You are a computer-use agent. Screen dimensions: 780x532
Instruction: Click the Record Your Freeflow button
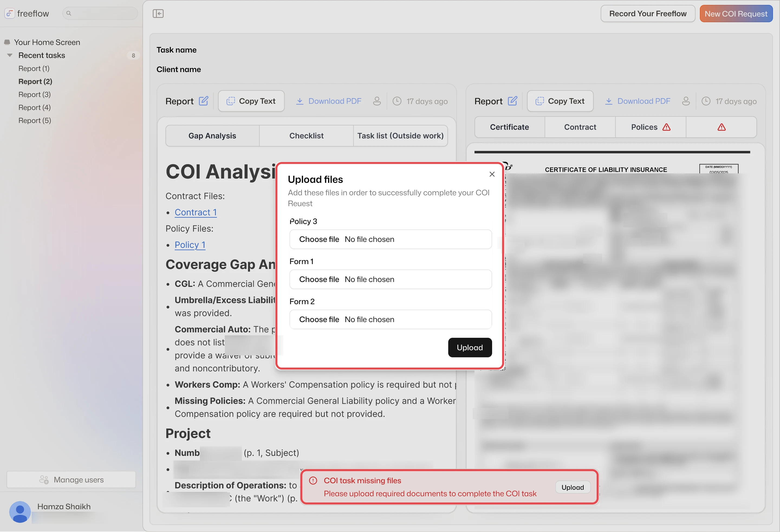pyautogui.click(x=648, y=14)
